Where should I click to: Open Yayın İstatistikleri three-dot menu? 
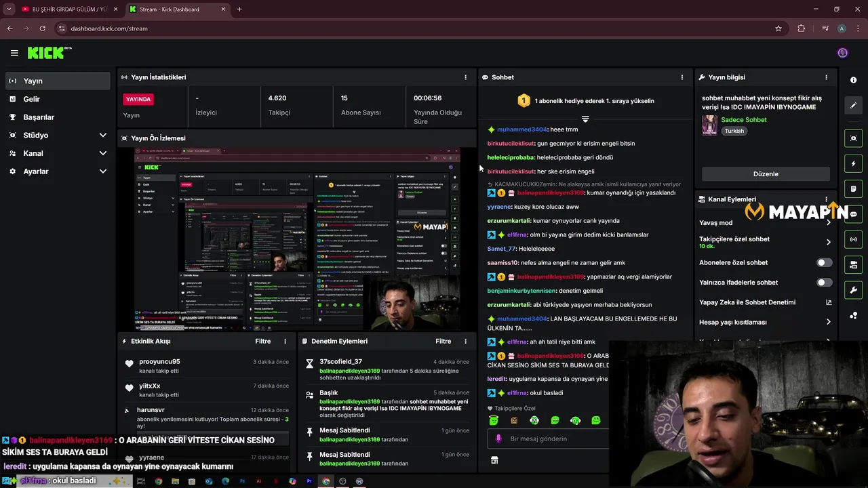coord(465,77)
